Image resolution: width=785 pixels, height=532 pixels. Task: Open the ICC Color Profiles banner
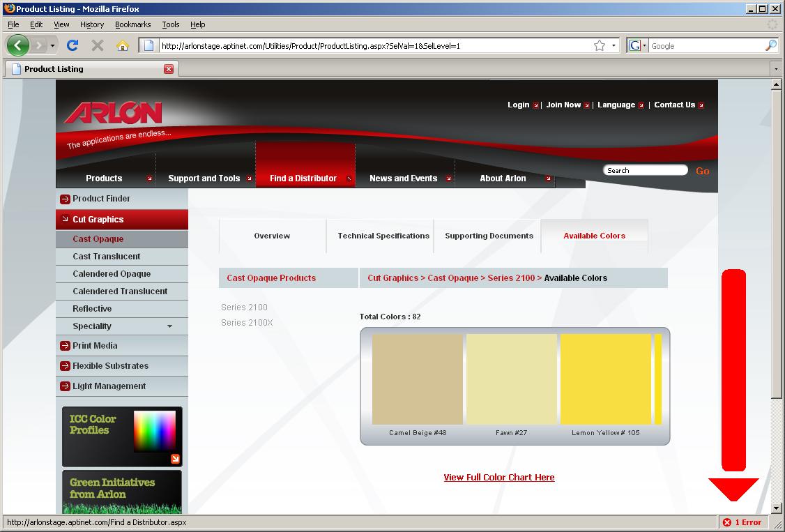click(122, 436)
